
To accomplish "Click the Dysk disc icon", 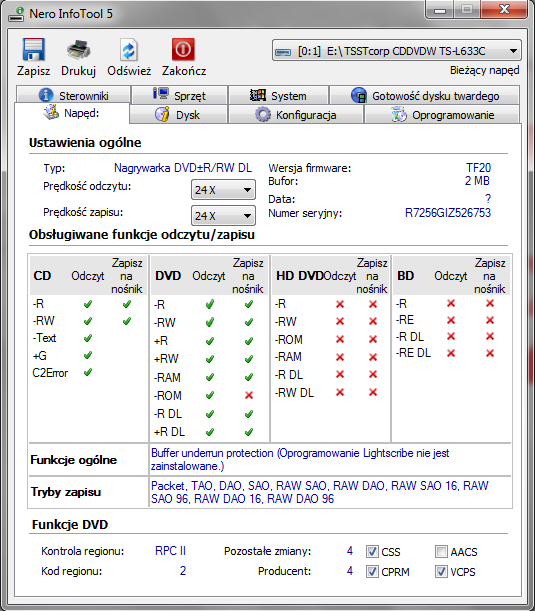I will 162,114.
